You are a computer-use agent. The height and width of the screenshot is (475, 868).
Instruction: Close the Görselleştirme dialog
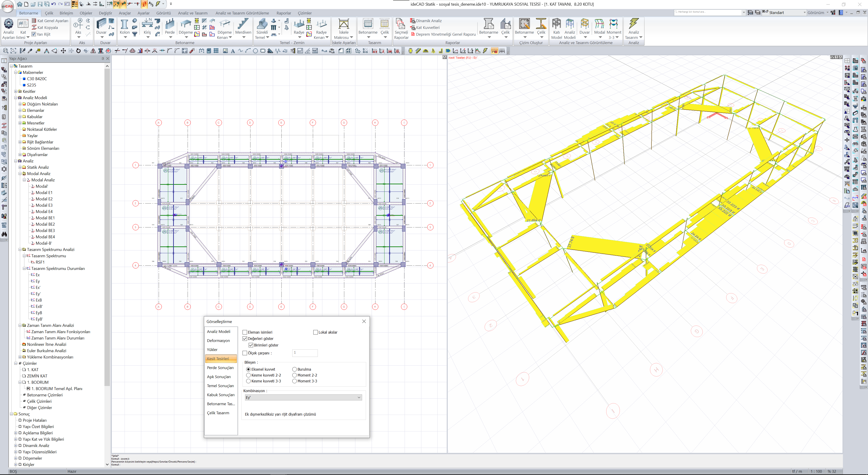click(x=364, y=321)
